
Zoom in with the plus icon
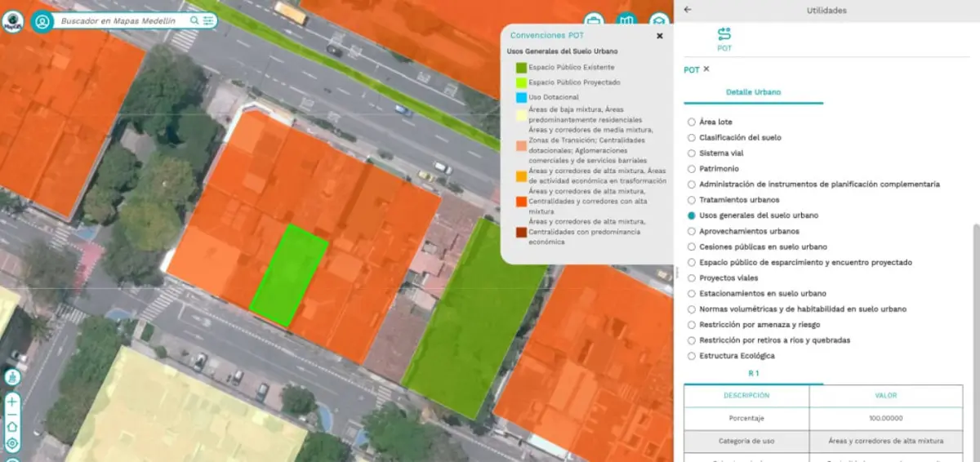pyautogui.click(x=12, y=402)
